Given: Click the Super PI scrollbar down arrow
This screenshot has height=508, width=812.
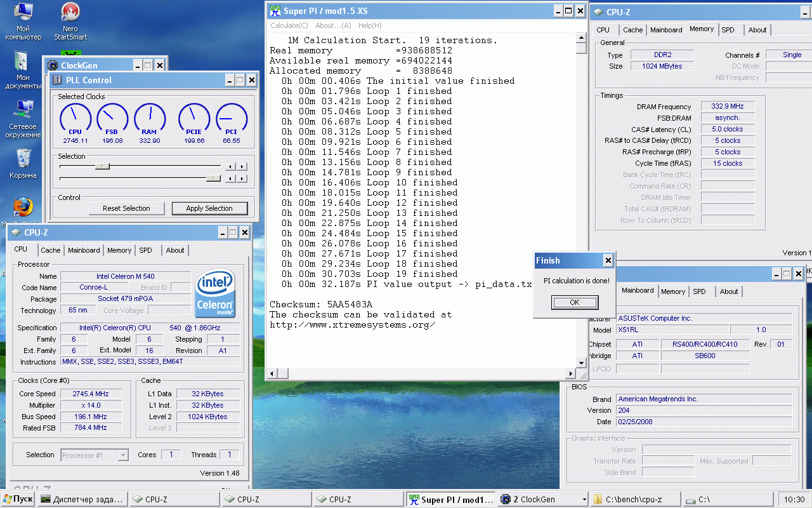Looking at the screenshot, I should click(581, 363).
